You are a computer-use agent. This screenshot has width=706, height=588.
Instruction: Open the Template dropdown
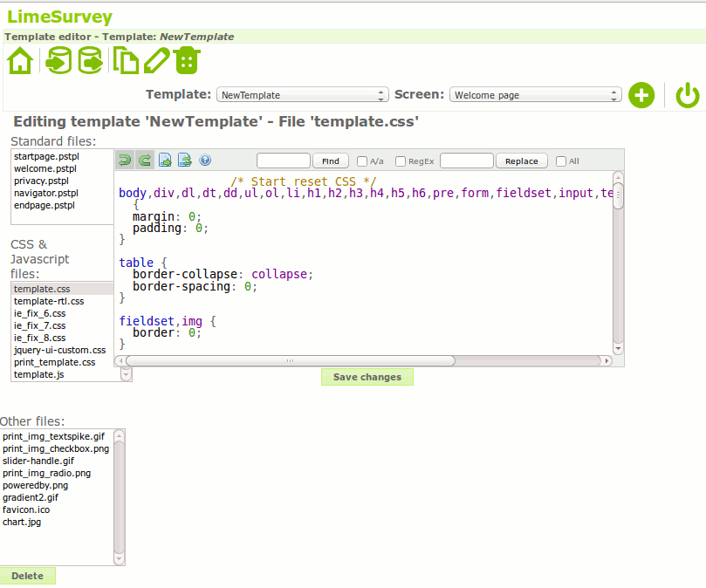(x=301, y=93)
